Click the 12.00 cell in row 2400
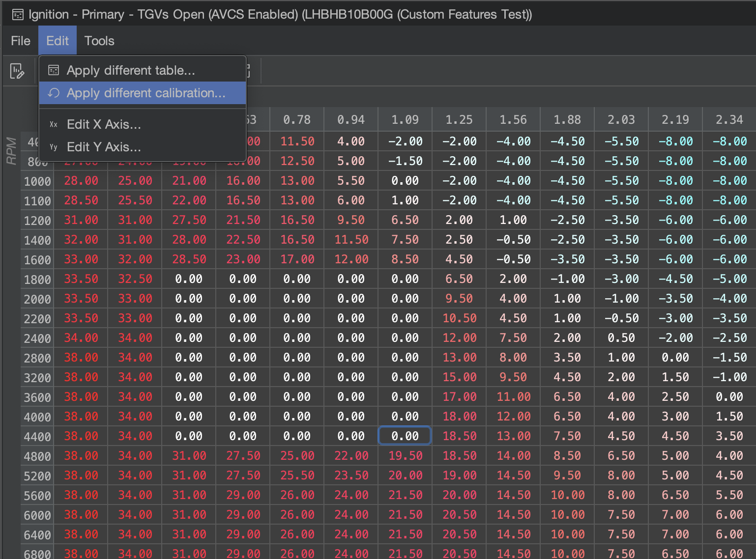Viewport: 756px width, 559px height. [459, 337]
